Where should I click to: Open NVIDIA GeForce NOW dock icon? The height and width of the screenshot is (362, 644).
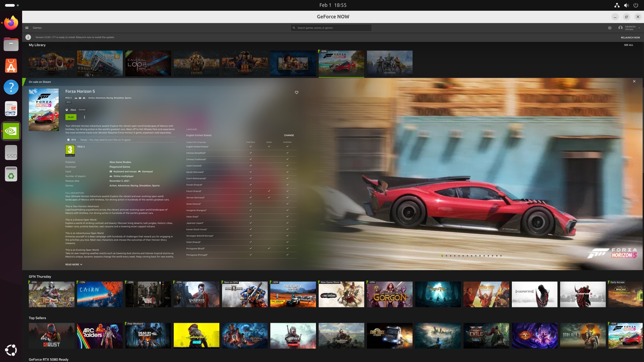coord(11,131)
